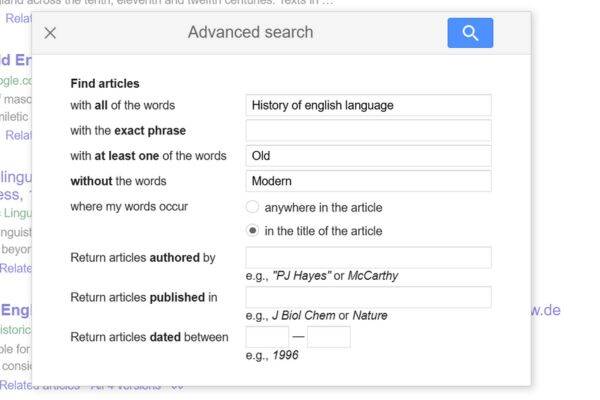Select the 'in the title of the article' option
Viewport: 600px width, 400px height.
click(253, 231)
